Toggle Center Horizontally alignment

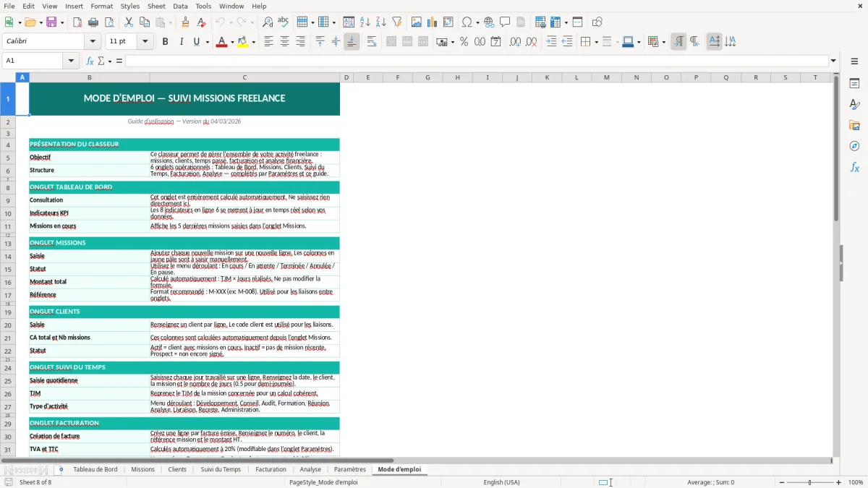pos(284,42)
